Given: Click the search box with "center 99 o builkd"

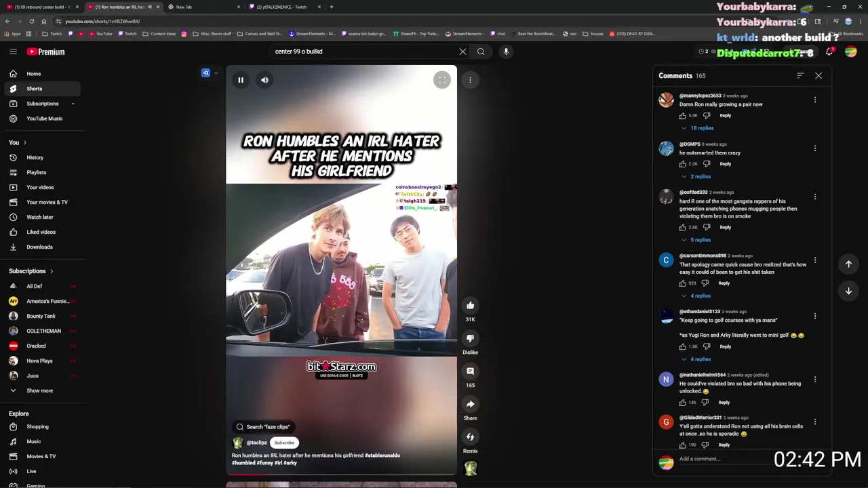Looking at the screenshot, I should click(363, 52).
